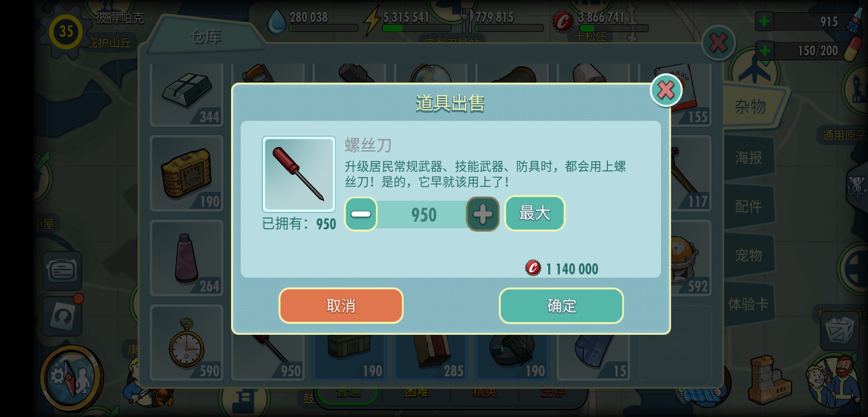This screenshot has height=417, width=868.
Task: Select the thread spool item 264
Action: pyautogui.click(x=187, y=258)
